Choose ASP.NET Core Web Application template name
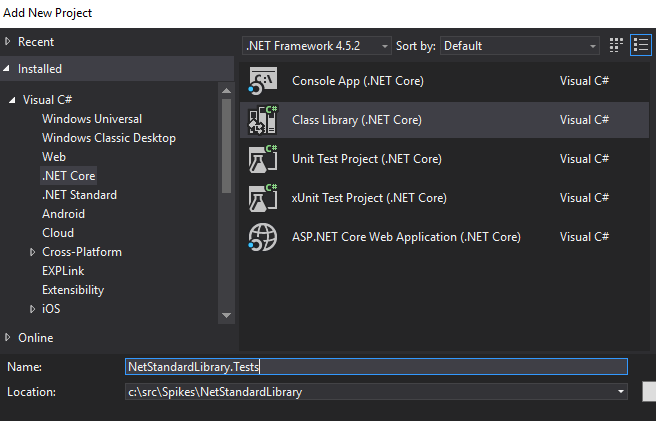The width and height of the screenshot is (656, 421). pos(406,237)
